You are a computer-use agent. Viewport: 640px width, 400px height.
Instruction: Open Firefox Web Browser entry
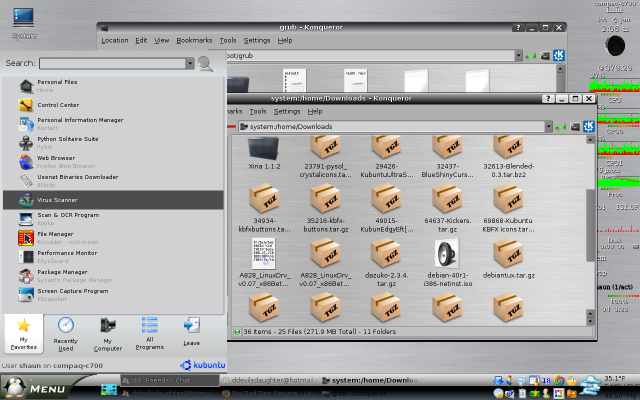[113, 162]
